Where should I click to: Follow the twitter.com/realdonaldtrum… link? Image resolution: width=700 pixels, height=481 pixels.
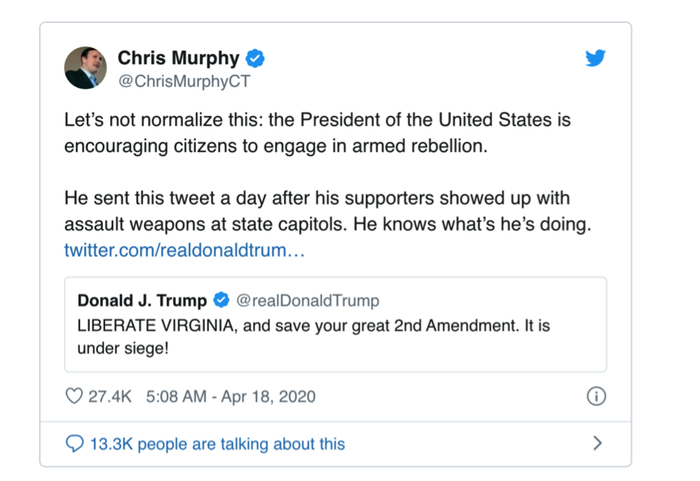184,249
